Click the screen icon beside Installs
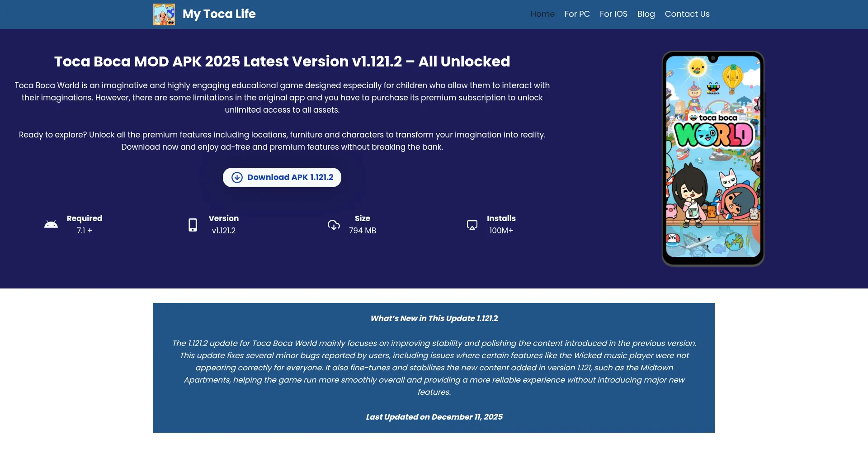Screen dimensions: 868x449 click(472, 225)
